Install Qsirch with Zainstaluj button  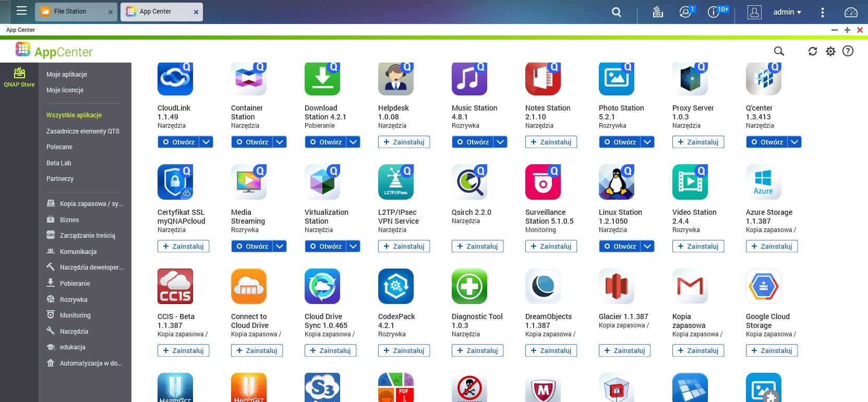(477, 246)
